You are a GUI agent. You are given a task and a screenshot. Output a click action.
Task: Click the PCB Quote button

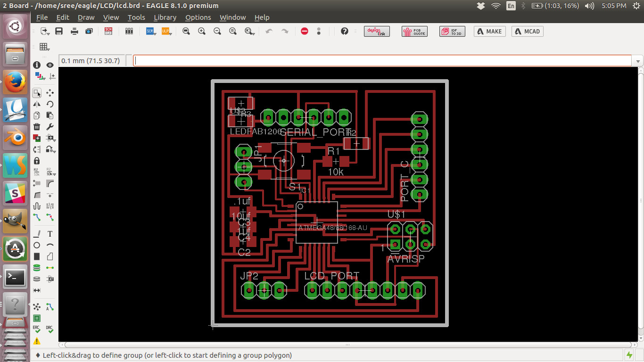(x=414, y=31)
